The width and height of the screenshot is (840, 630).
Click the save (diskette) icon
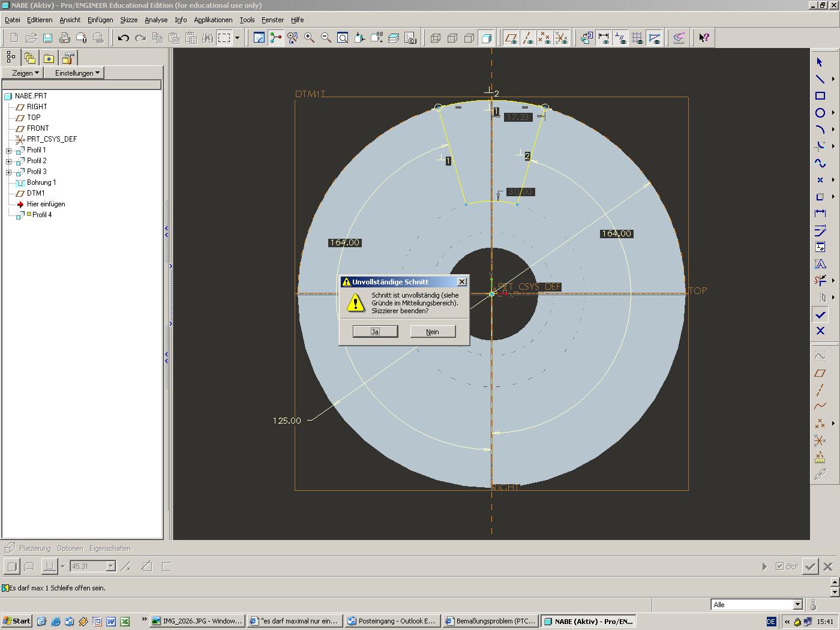(x=47, y=38)
